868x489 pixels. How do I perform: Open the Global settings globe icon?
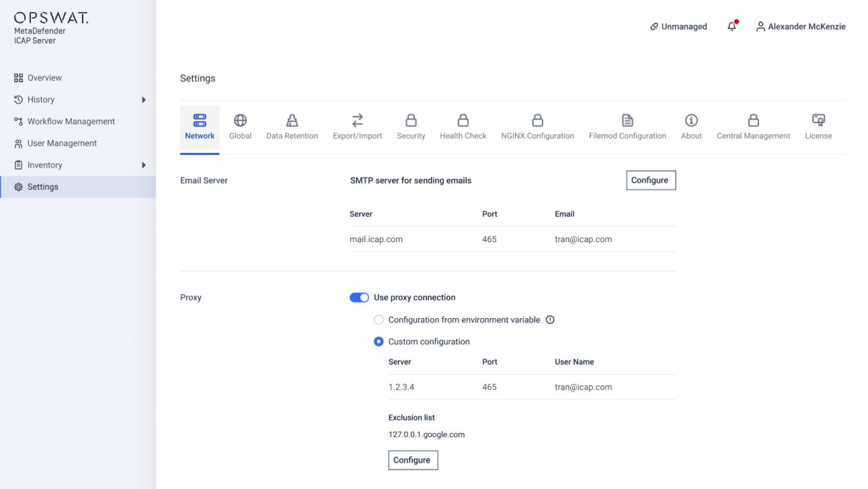click(x=240, y=121)
